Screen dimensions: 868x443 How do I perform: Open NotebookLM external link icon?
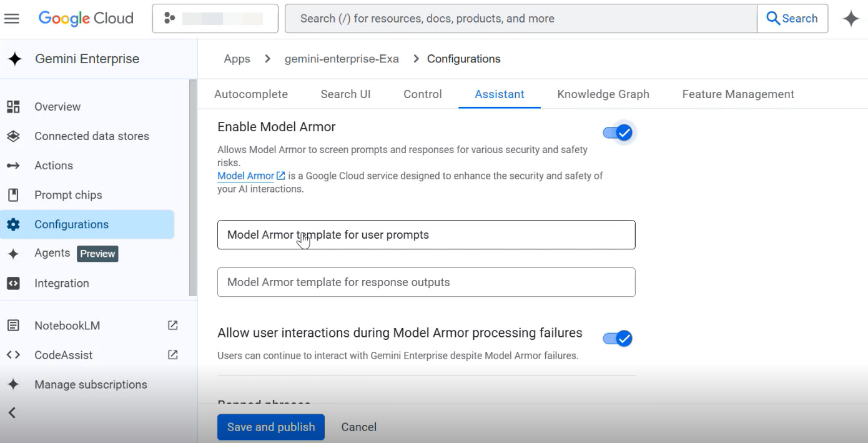(173, 326)
